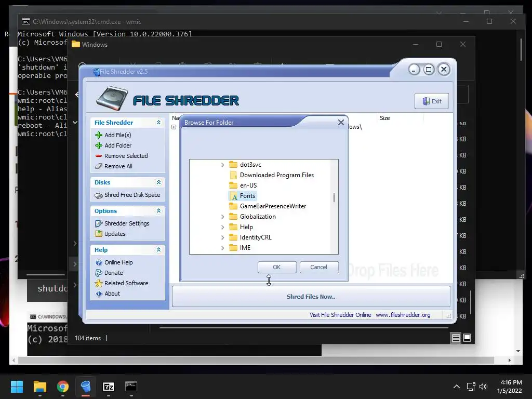Click the Command Prompt taskbar icon

tap(131, 387)
